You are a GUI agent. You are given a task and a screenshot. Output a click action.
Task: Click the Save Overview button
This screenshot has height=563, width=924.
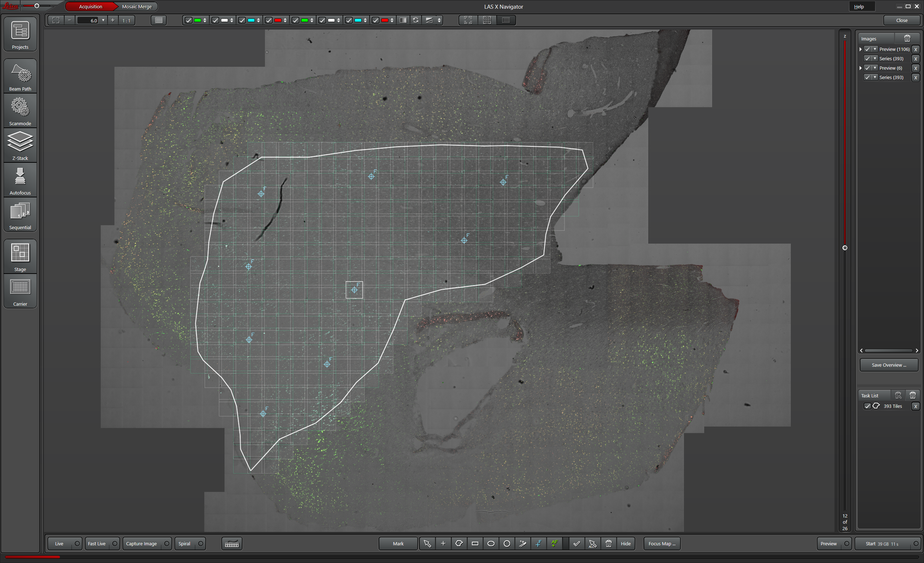point(888,365)
